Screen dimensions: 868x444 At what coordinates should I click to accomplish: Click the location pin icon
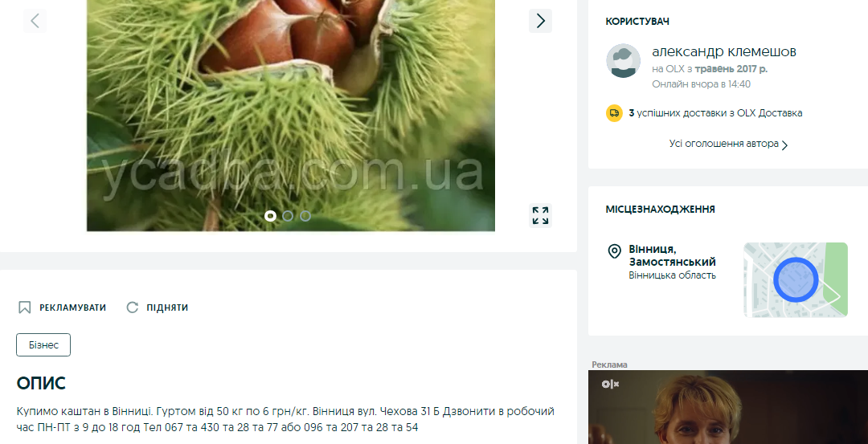point(615,251)
